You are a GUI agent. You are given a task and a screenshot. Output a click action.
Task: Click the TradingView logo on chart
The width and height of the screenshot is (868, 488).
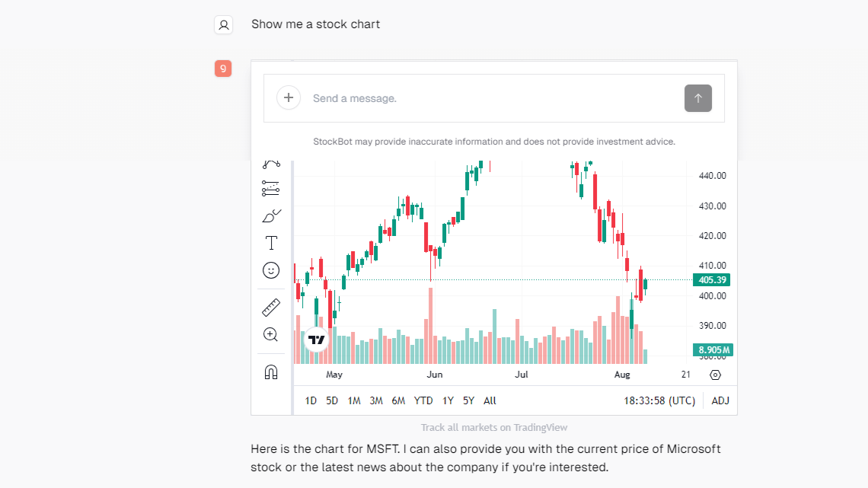click(x=317, y=340)
